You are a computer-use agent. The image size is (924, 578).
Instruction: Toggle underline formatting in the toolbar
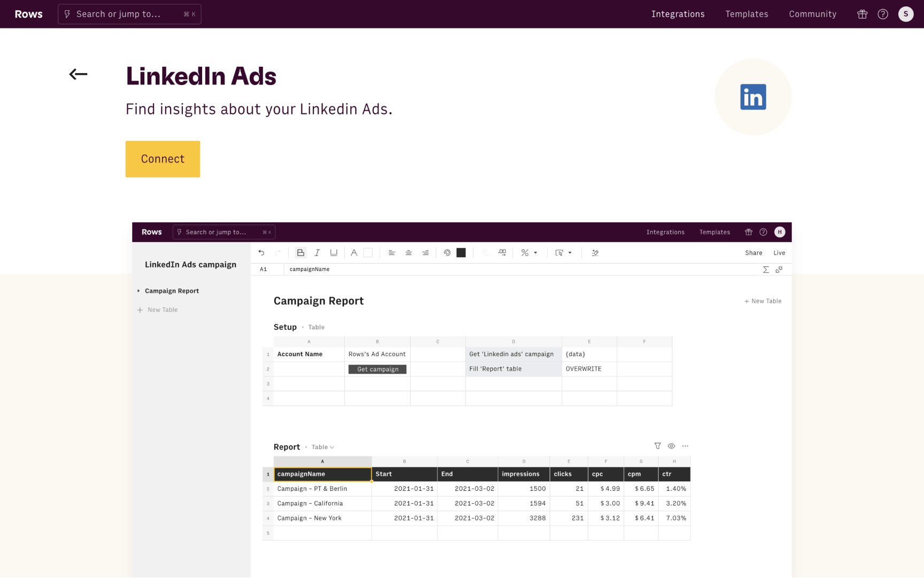point(334,253)
